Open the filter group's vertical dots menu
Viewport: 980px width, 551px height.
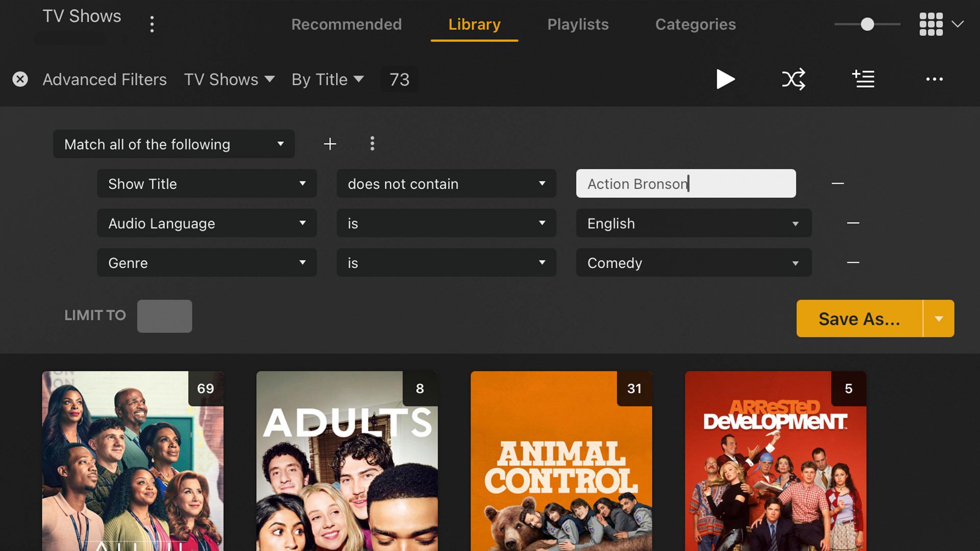(372, 144)
